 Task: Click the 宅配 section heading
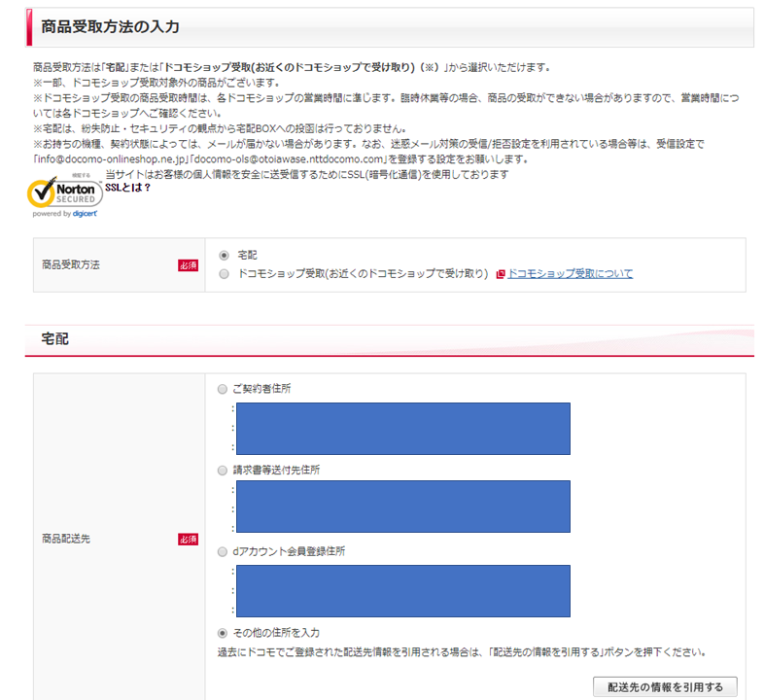click(x=55, y=338)
